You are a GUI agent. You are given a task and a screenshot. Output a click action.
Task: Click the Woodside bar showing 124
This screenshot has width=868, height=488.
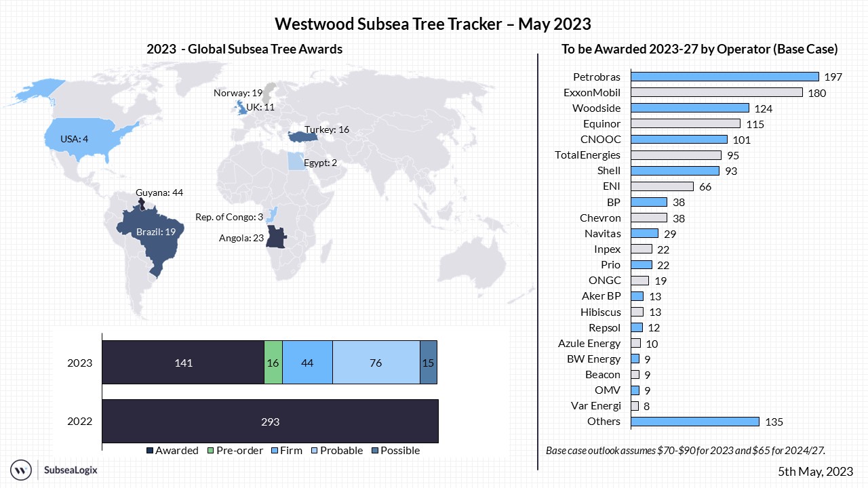pos(690,108)
